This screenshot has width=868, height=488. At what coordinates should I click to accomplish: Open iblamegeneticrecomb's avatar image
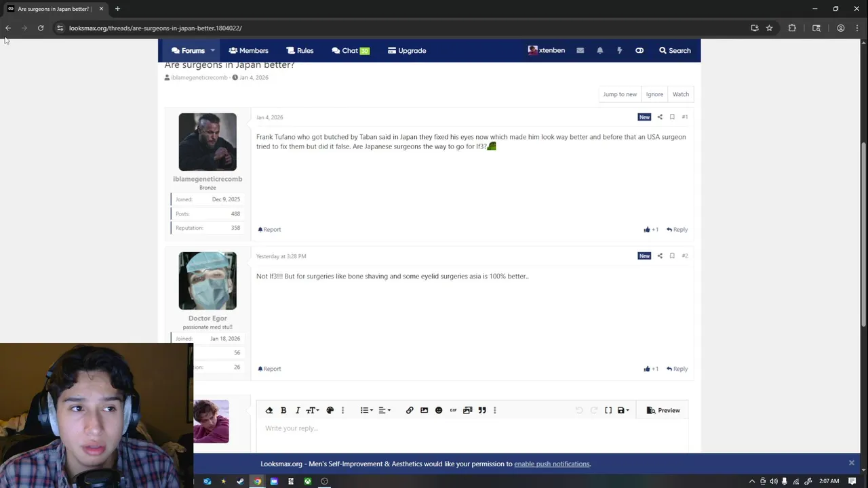coord(208,142)
